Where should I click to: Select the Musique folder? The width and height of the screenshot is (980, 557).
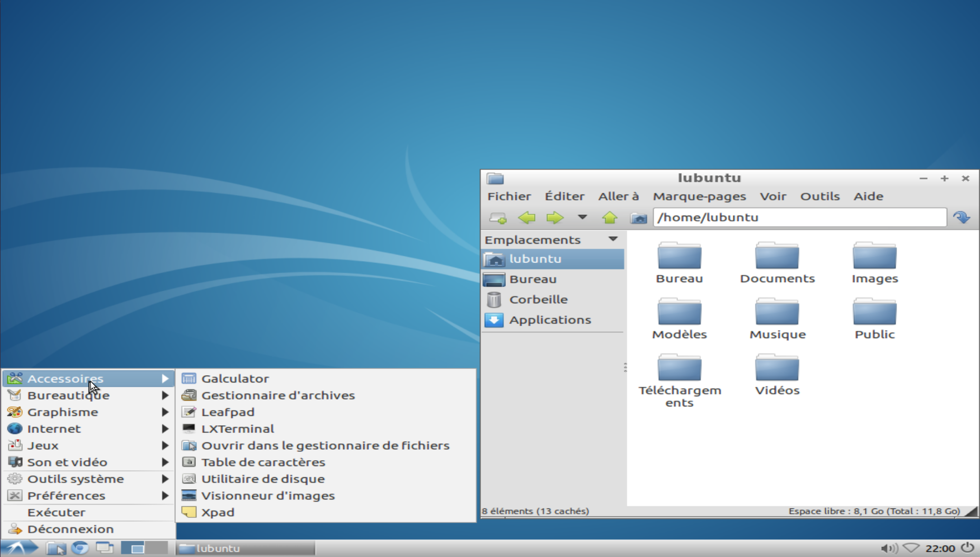777,319
